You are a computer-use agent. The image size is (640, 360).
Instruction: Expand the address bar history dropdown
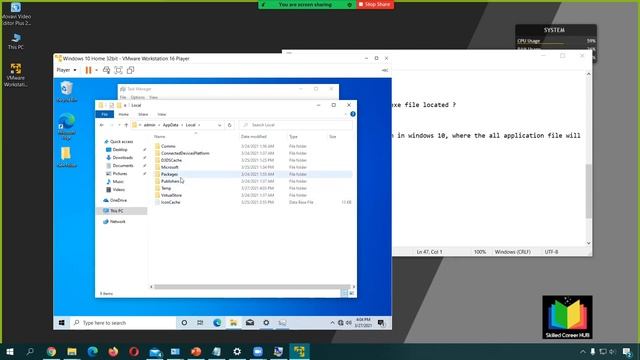220,125
